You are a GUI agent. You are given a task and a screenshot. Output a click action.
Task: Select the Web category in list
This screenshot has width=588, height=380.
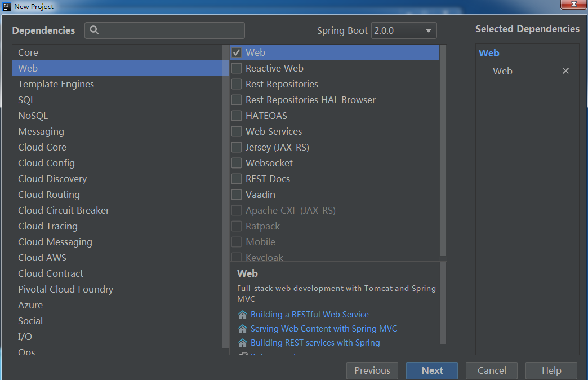(117, 68)
